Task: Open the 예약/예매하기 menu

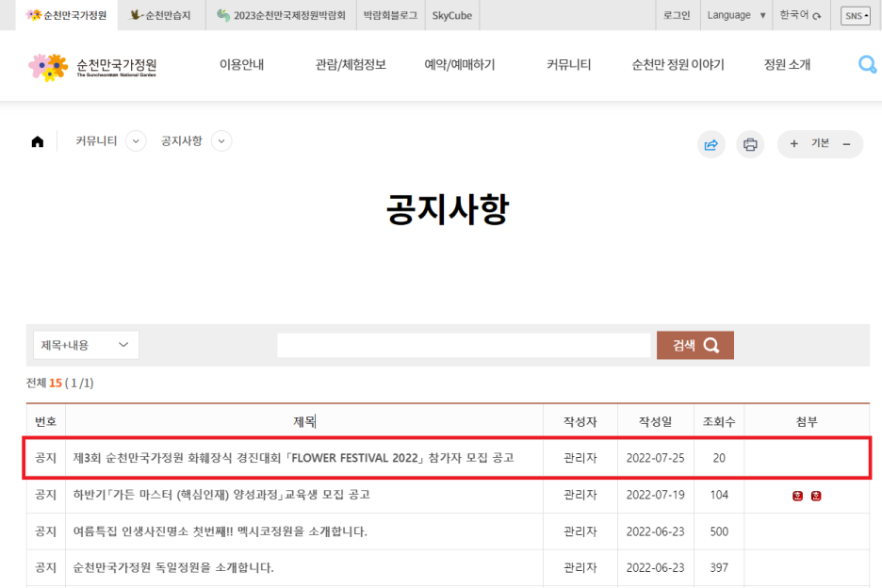Action: pos(459,65)
